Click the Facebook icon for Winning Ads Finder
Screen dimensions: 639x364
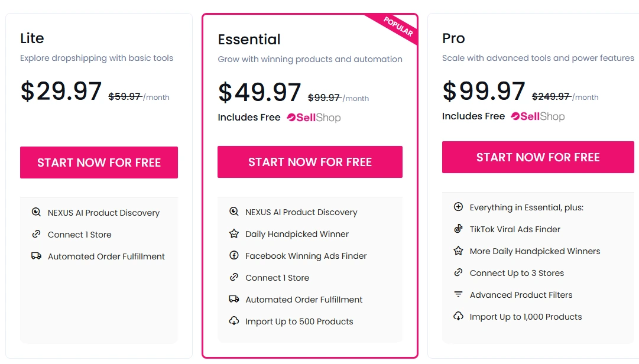click(x=234, y=256)
